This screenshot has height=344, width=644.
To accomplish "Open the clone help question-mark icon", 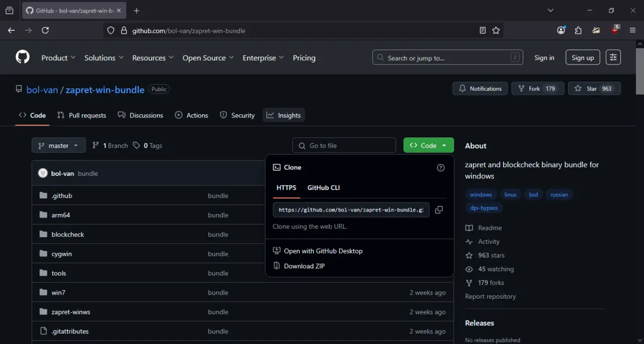I will (441, 168).
